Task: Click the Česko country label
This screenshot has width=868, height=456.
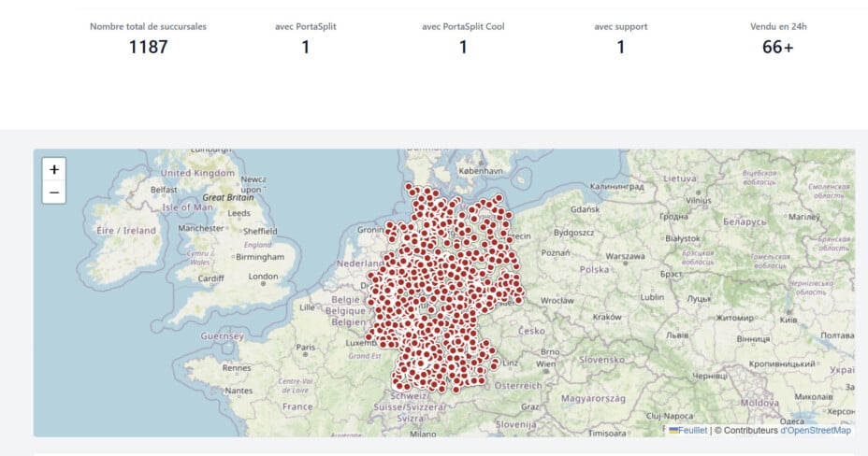Action: tap(531, 331)
